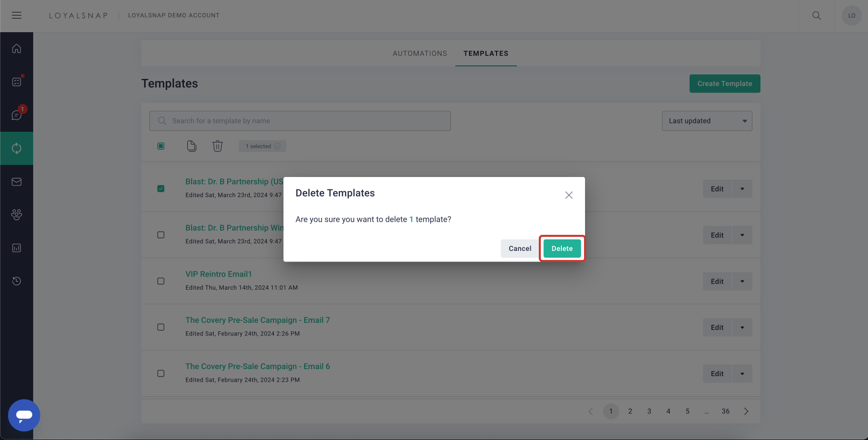Uncheck the Blast: Dr. B Partnership checkbox
Viewport: 868px width, 440px height.
161,189
